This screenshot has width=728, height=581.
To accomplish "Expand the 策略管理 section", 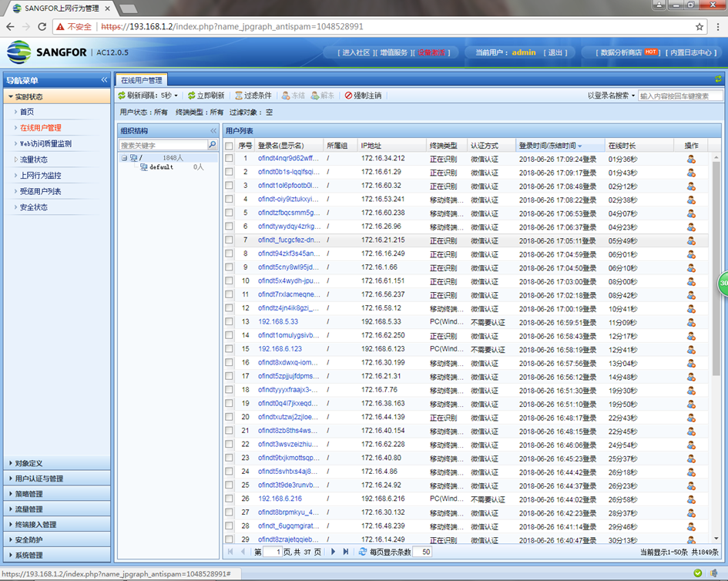I will [x=57, y=494].
